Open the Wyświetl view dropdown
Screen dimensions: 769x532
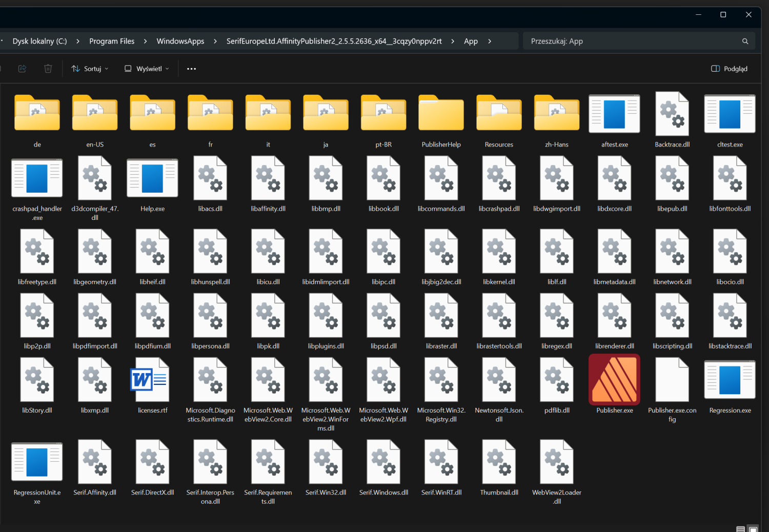pos(147,69)
